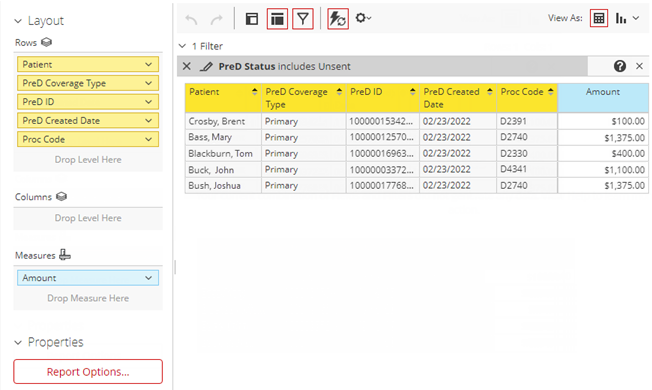Open the Patient row field dropdown

pos(148,64)
